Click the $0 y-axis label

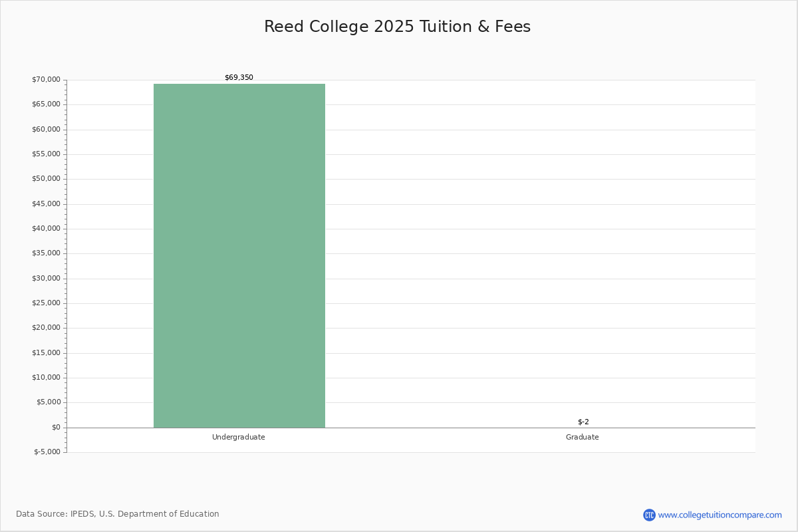[x=55, y=428]
